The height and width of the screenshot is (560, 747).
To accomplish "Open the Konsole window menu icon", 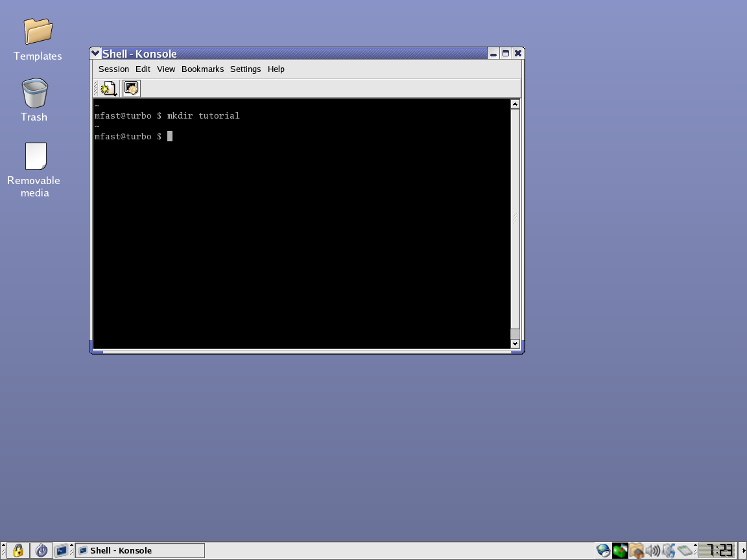I will [x=95, y=53].
